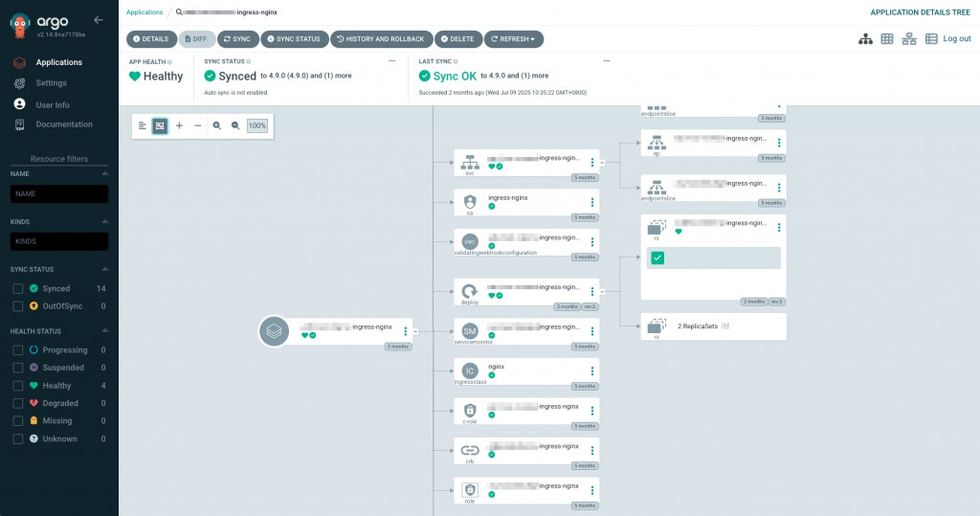Collapse the sidebar with the back arrow

(x=99, y=20)
